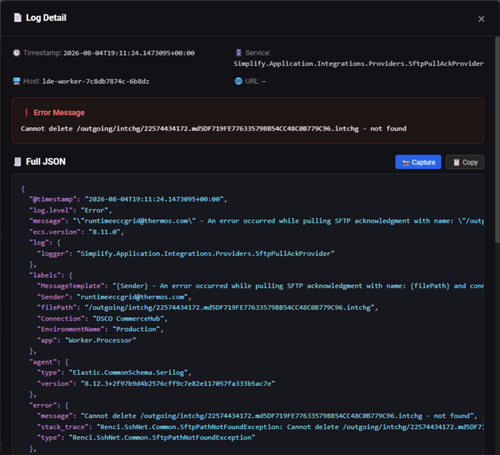500x455 pixels.
Task: Click the red exclamation Error Message icon
Action: (26, 112)
